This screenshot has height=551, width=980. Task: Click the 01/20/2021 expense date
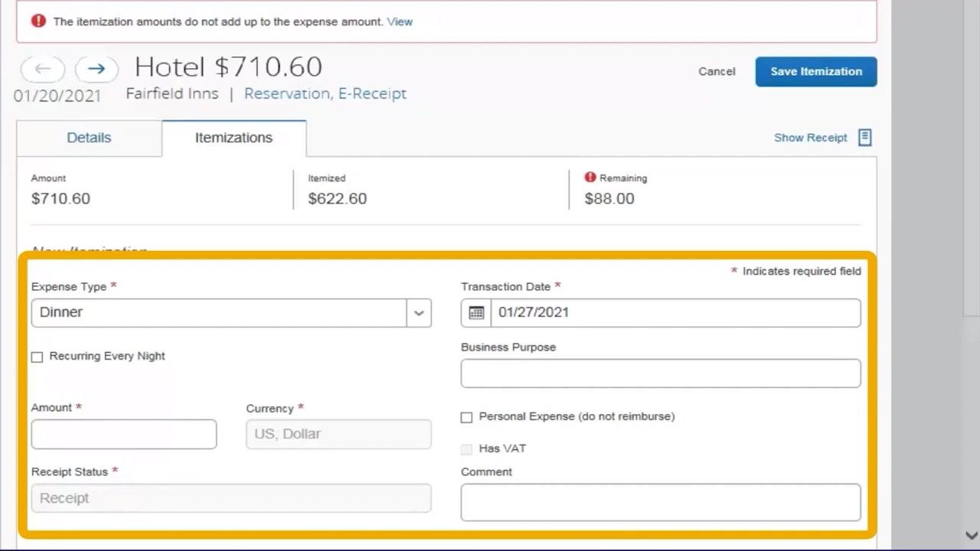pos(57,96)
